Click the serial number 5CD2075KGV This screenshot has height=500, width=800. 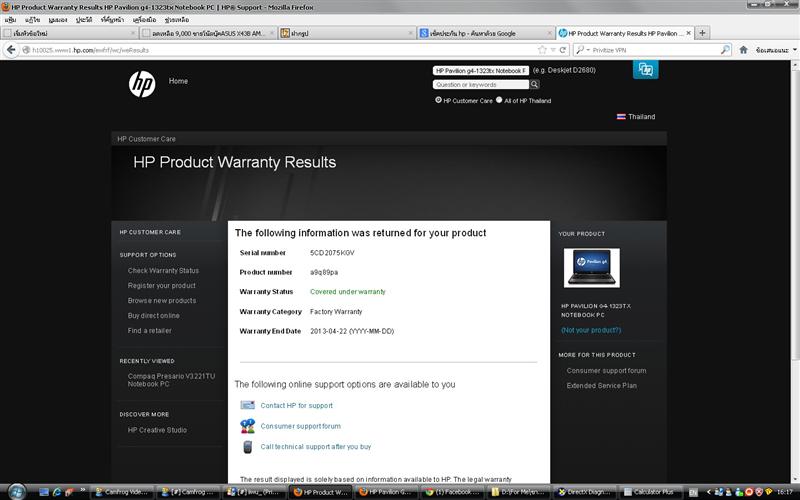pos(332,253)
